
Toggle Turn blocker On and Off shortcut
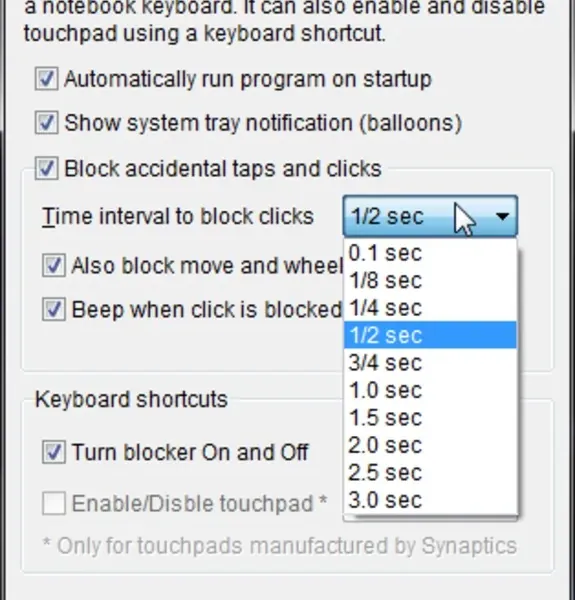tap(54, 452)
